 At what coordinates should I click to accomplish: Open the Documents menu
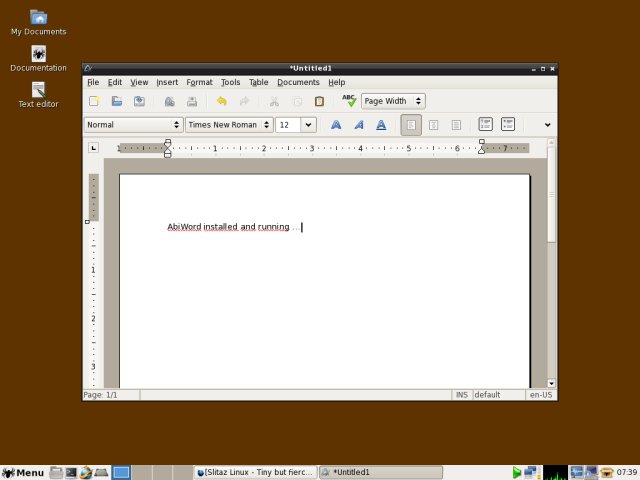click(x=298, y=82)
